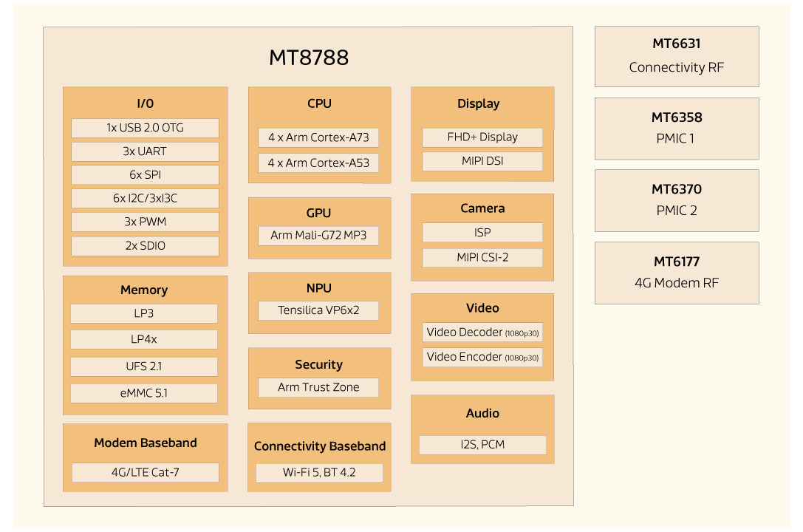The image size is (803, 532).
Task: Click the 6x SPI entry
Action: coord(144,174)
